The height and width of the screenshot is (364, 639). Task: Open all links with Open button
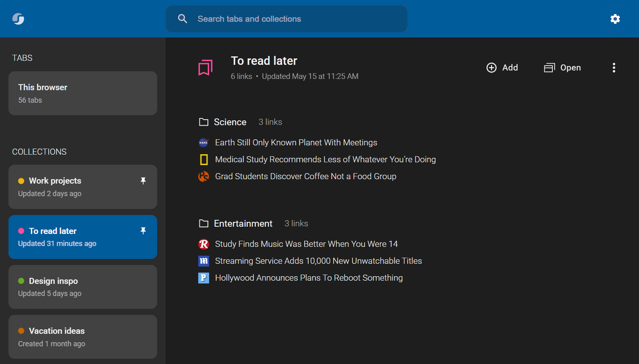coord(562,68)
